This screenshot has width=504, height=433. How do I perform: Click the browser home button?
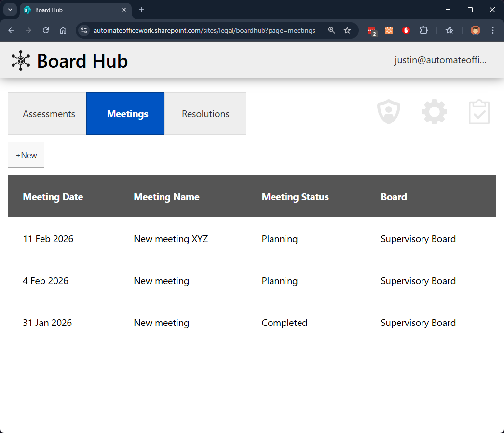pyautogui.click(x=63, y=30)
